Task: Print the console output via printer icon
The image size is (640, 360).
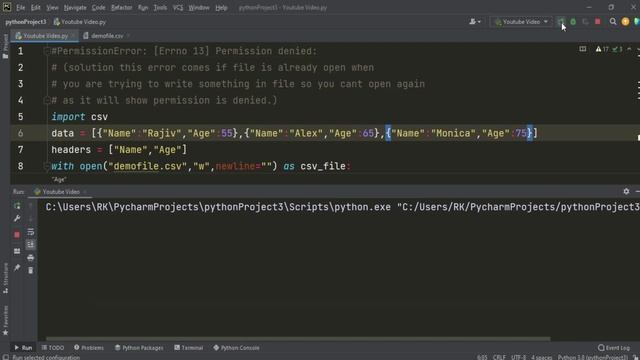Action: tap(31, 258)
